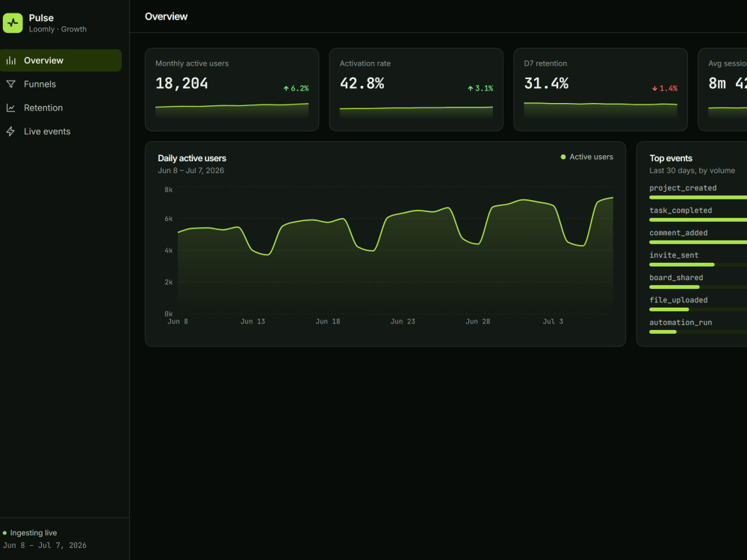Click the Overview bar chart icon
Screen dimensions: 747x560
coord(11,60)
